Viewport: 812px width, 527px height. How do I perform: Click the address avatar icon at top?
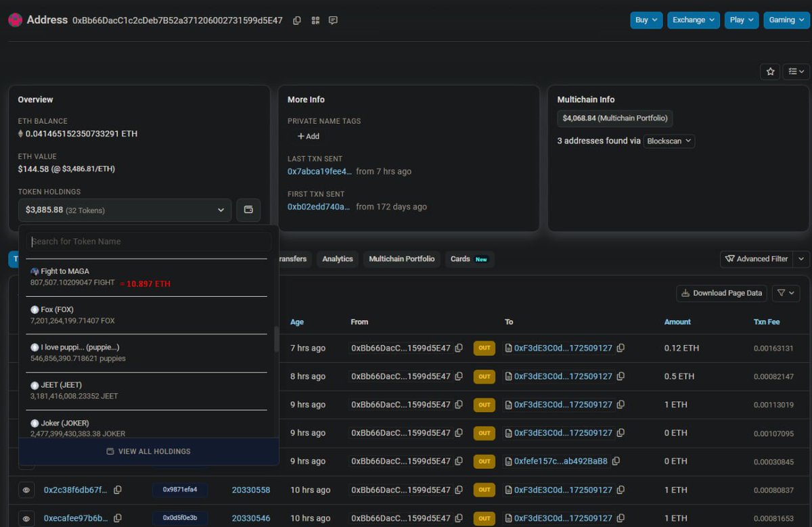pos(16,20)
